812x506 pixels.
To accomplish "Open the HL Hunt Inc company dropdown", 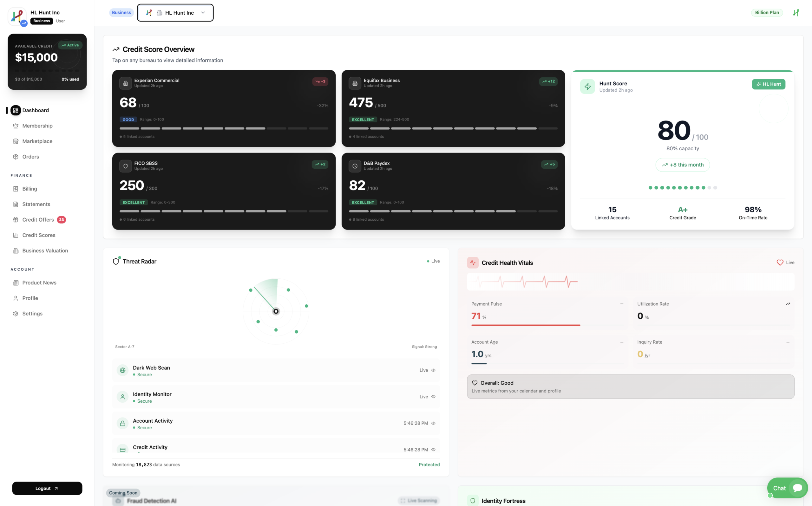I will point(175,13).
